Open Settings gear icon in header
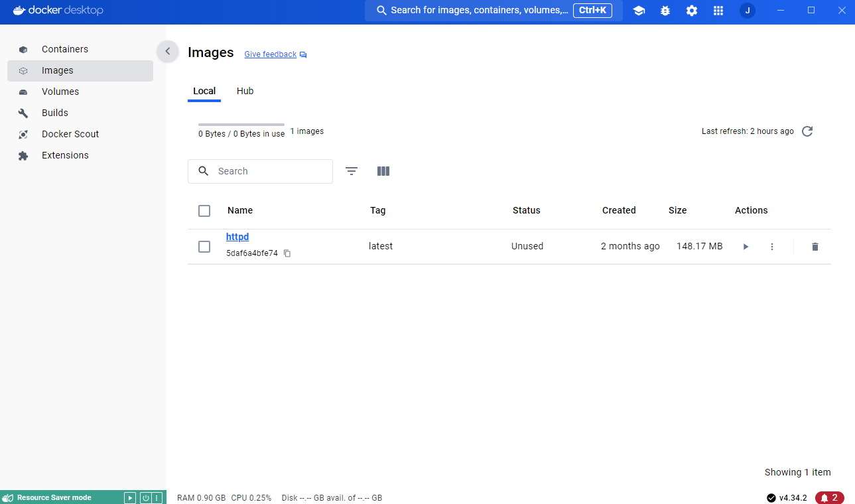Viewport: 855px width, 504px height. tap(692, 11)
